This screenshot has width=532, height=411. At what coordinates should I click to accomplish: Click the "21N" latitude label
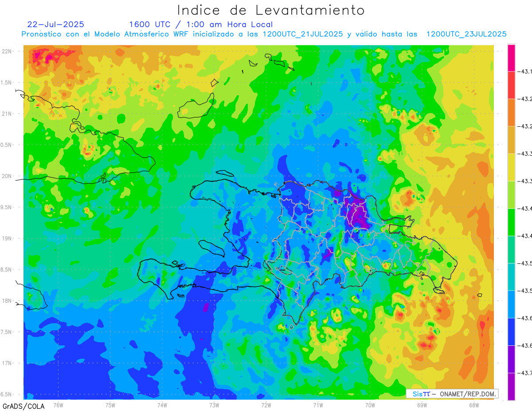(7, 114)
